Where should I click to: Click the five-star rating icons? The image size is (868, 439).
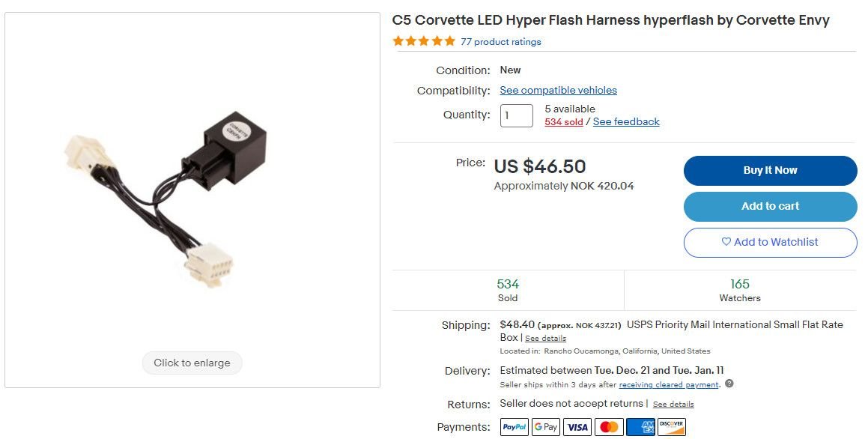[424, 41]
